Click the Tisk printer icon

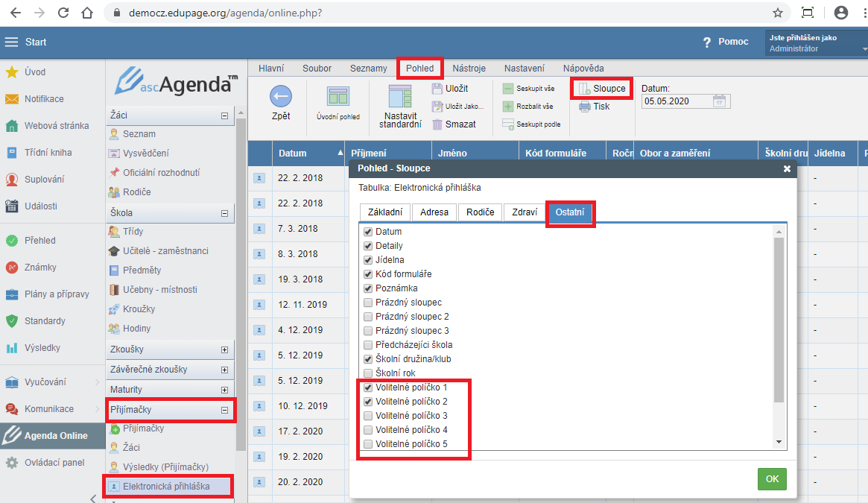point(585,107)
